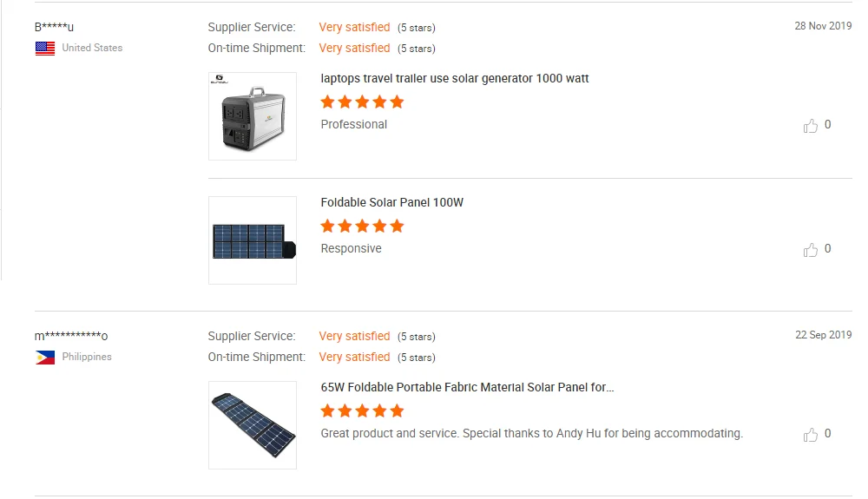
Task: Click the star rating under solar generator title
Action: 362,102
